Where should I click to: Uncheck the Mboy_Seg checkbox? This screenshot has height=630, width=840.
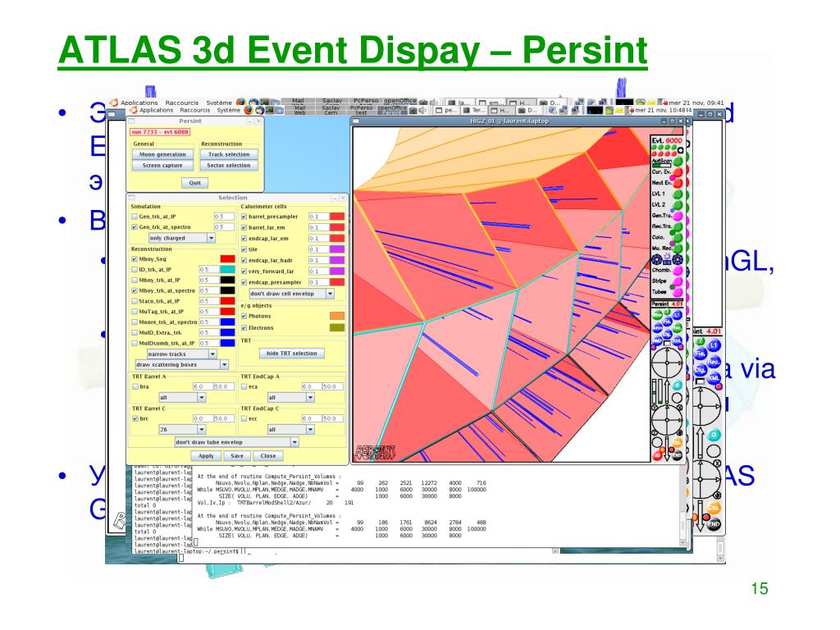[x=135, y=259]
